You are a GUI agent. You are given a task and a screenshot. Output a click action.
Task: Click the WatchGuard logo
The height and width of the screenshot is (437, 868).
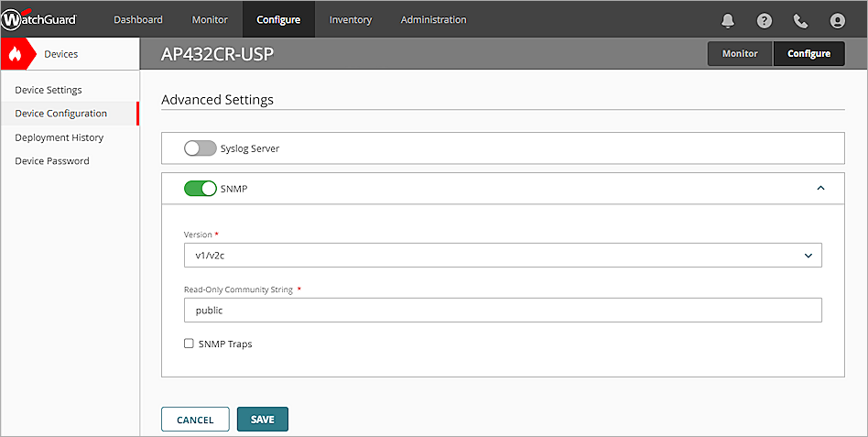38,20
